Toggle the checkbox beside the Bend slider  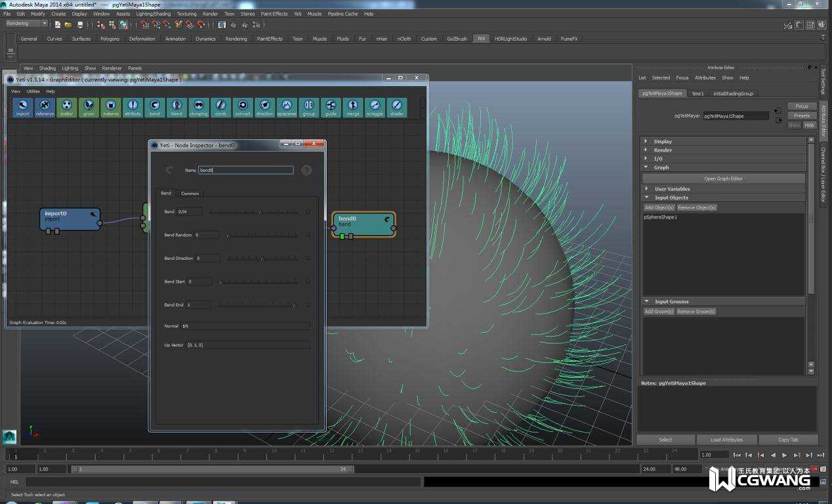point(308,211)
